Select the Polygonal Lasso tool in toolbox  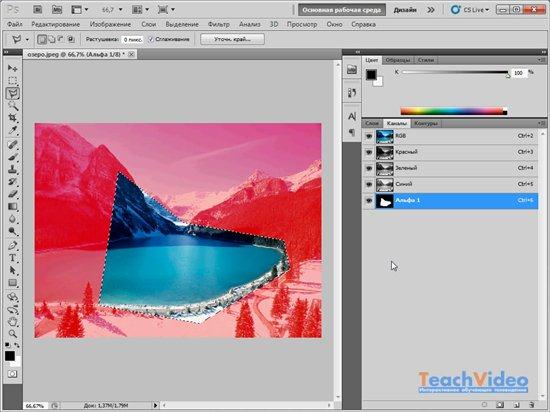[13, 93]
